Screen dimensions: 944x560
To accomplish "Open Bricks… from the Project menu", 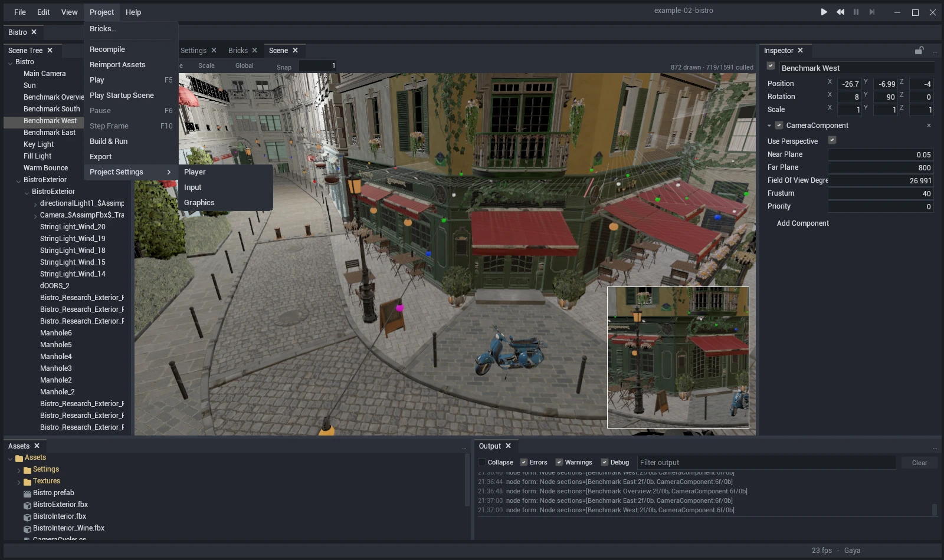I will (x=131, y=29).
